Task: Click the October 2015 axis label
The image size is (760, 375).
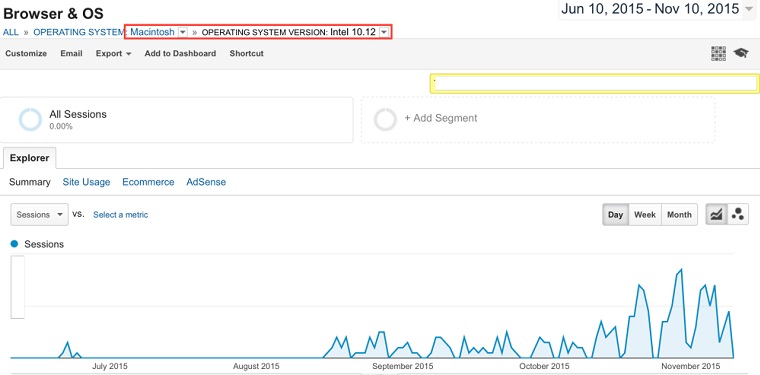Action: [544, 366]
